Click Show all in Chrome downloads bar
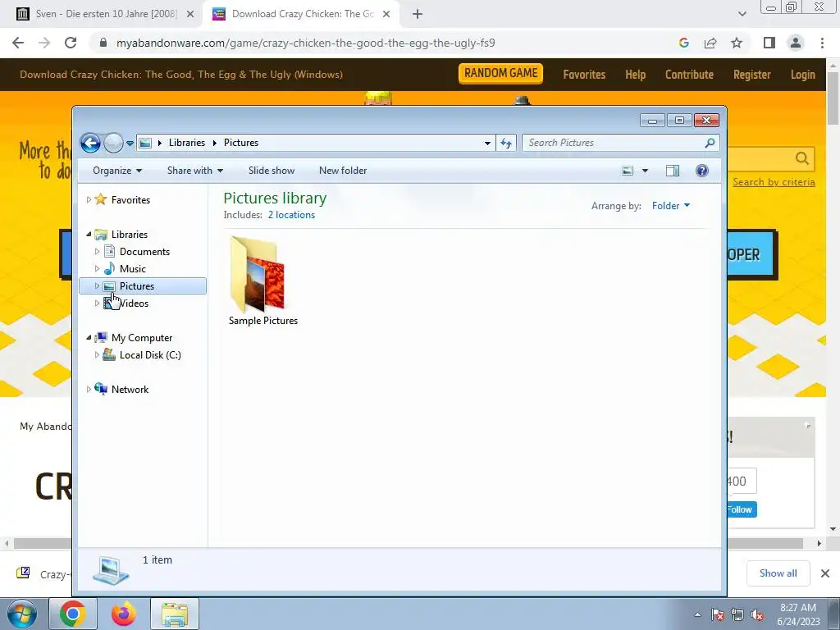840x630 pixels. click(x=778, y=573)
